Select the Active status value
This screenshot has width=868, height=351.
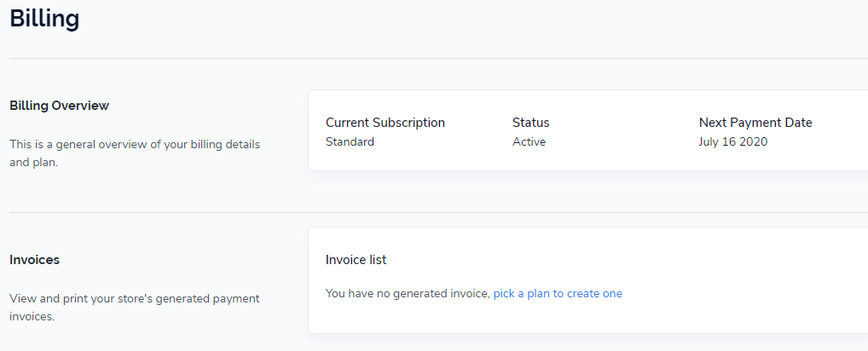(x=529, y=142)
